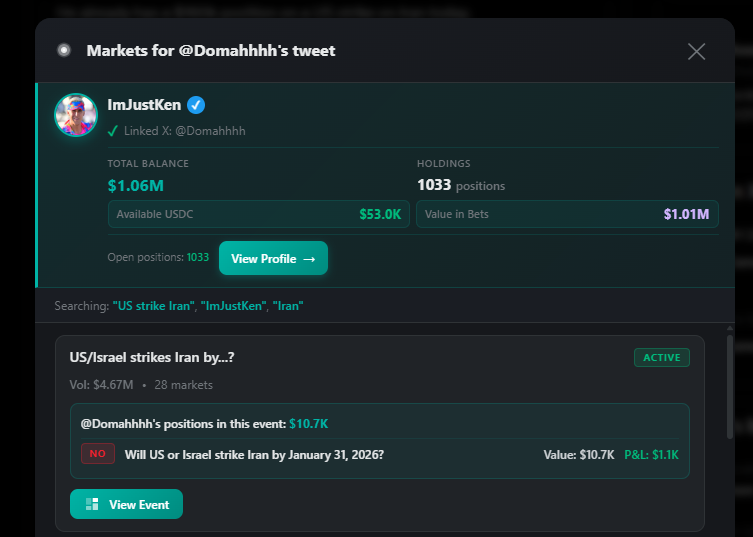
Task: Select the "Iran" search term
Action: pyautogui.click(x=287, y=306)
